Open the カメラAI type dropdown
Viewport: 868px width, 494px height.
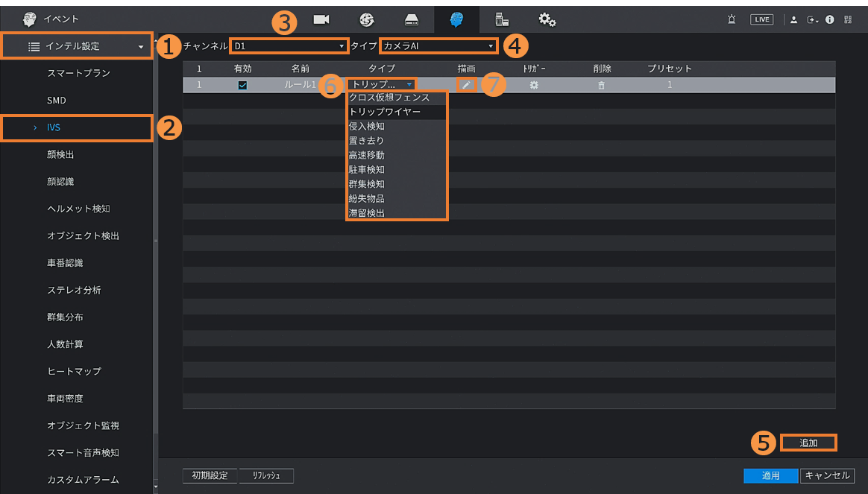point(438,46)
